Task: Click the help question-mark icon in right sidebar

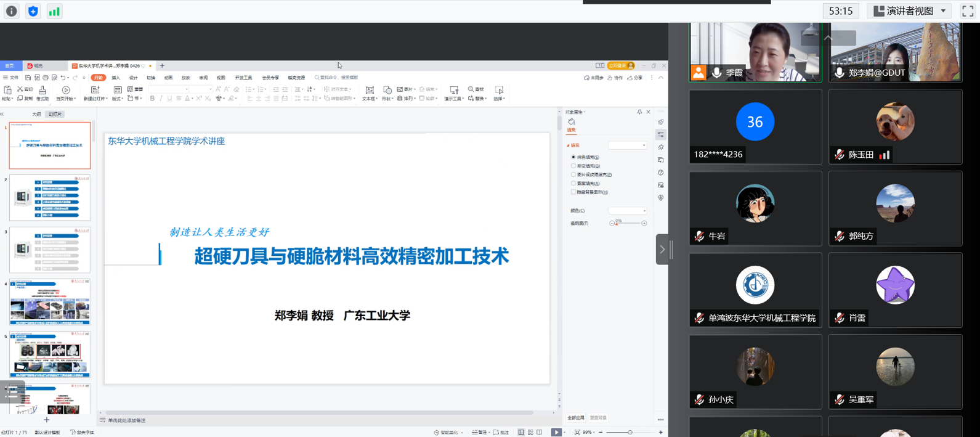Action: pos(661,173)
